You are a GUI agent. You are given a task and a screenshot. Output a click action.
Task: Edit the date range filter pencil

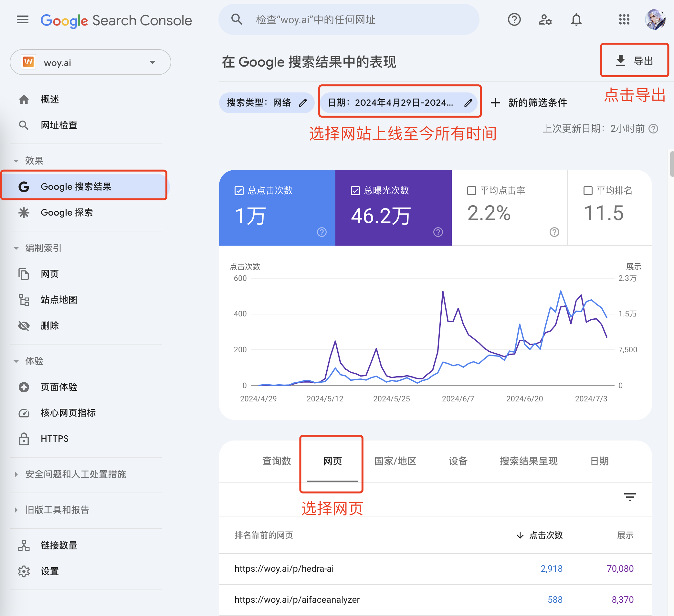[x=468, y=103]
